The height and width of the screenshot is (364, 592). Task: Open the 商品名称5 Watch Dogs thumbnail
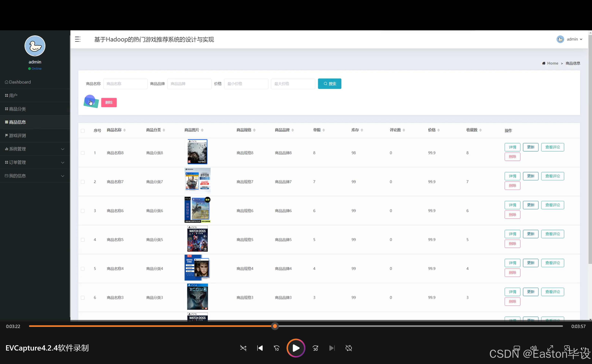[197, 239]
